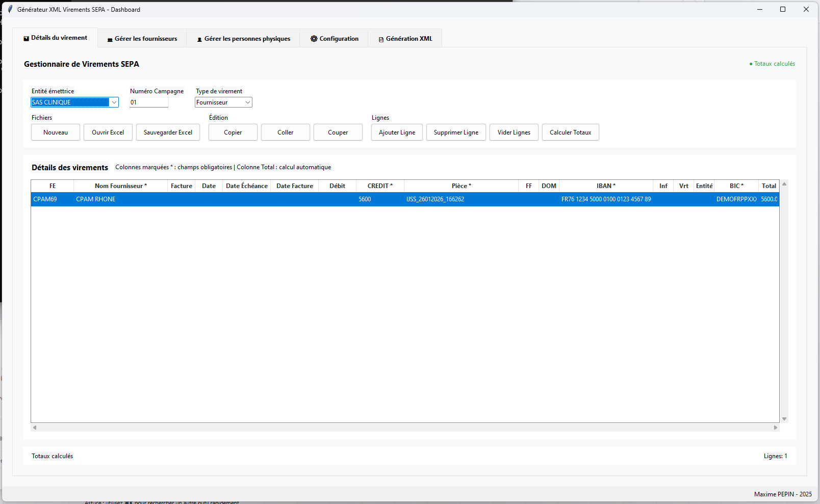This screenshot has height=504, width=820.
Task: Click the horizontal scrollbar right arrow
Action: tap(776, 428)
